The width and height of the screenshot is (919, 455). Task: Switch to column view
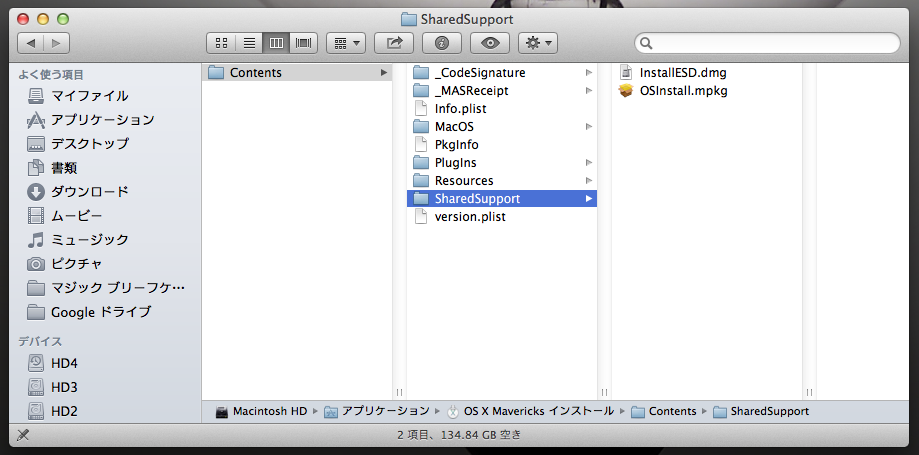coord(276,43)
